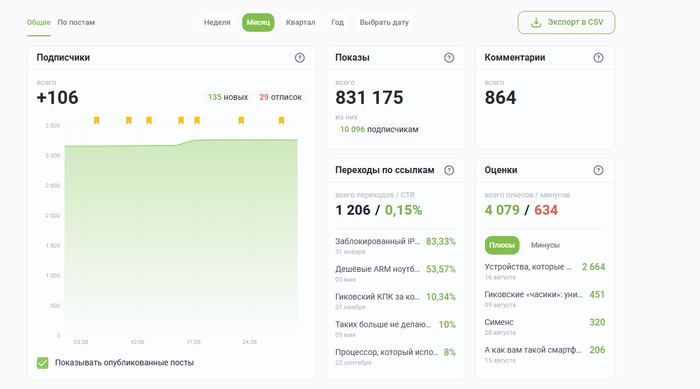Click the last yellow post bookmark marker

[x=281, y=121]
